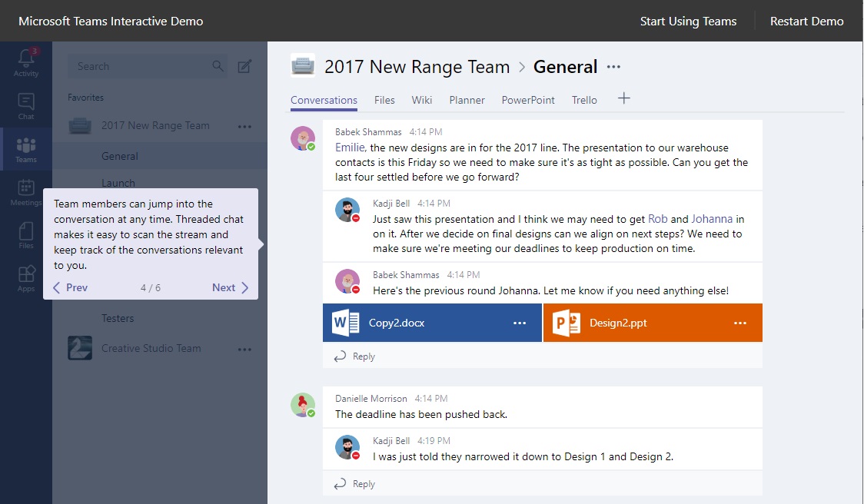Image resolution: width=864 pixels, height=504 pixels.
Task: Select 2017 New Range Team name in sidebar
Action: [155, 125]
